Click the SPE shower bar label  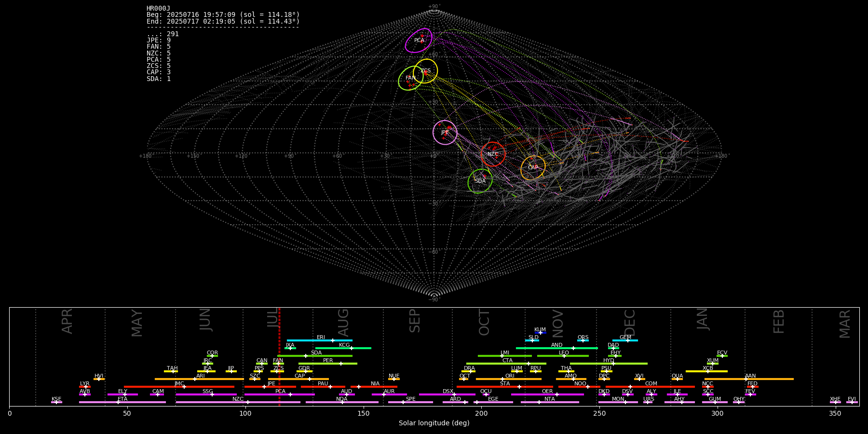pyautogui.click(x=410, y=399)
